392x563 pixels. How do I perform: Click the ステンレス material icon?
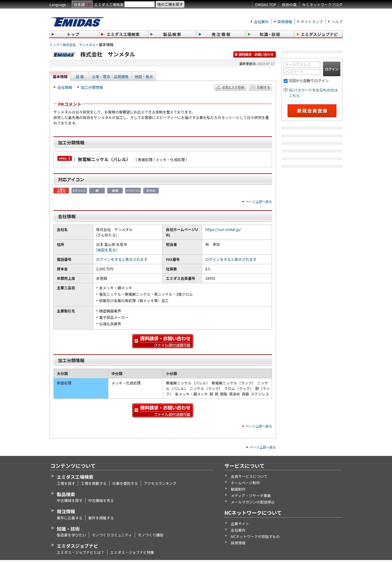(79, 191)
